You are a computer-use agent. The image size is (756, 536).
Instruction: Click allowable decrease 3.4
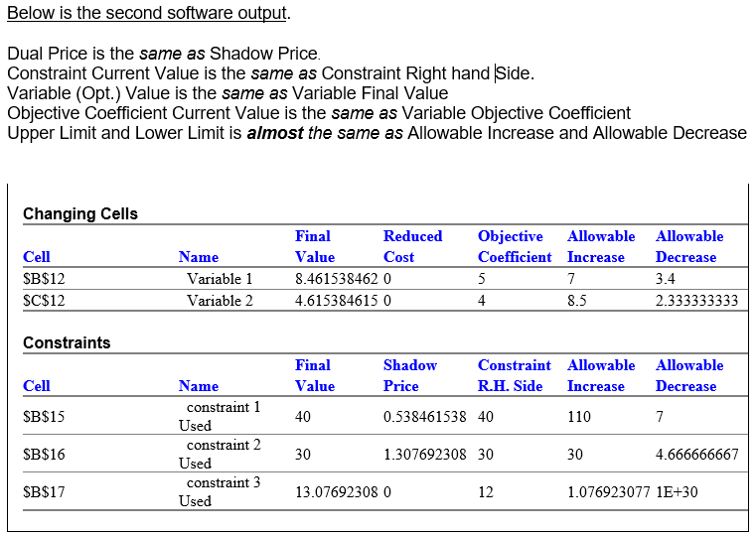(666, 279)
